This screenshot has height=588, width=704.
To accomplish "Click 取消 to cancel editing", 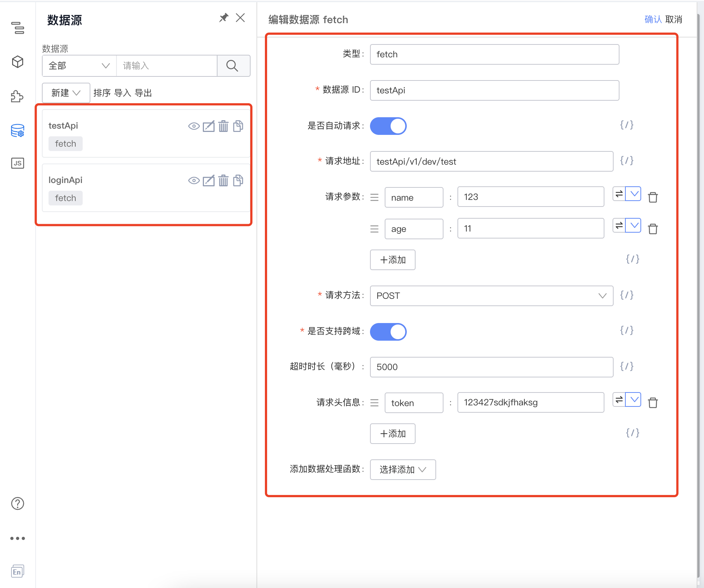I will [x=674, y=19].
